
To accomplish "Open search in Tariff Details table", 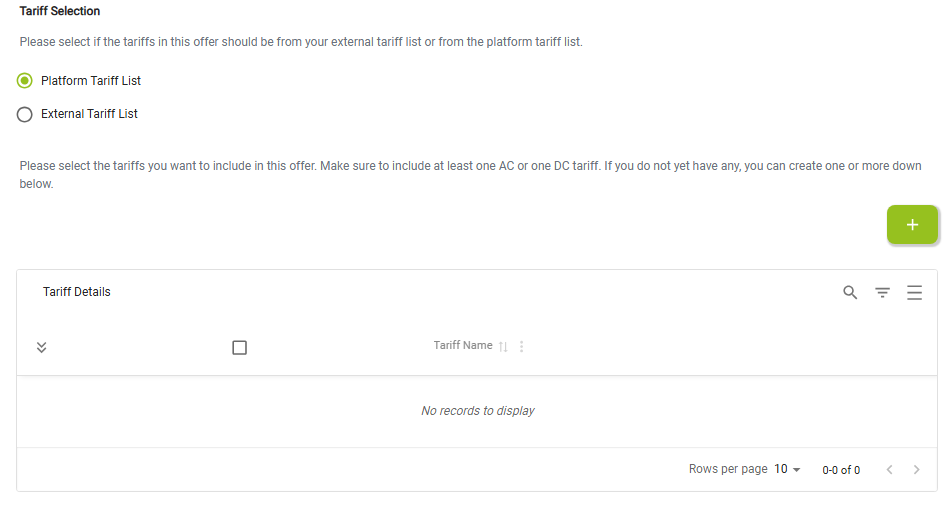I will point(850,293).
